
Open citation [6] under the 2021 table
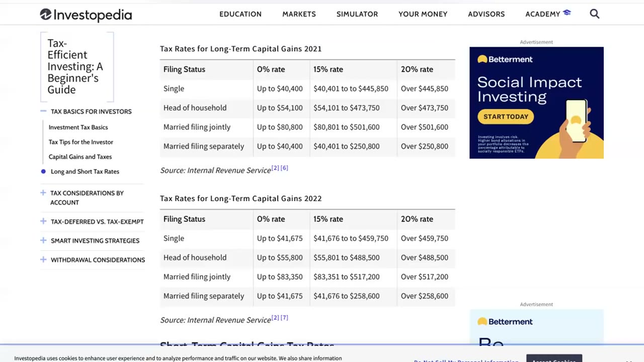pos(284,168)
